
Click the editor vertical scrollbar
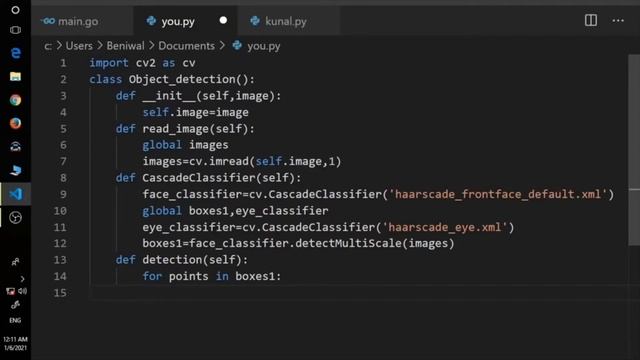[x=634, y=150]
